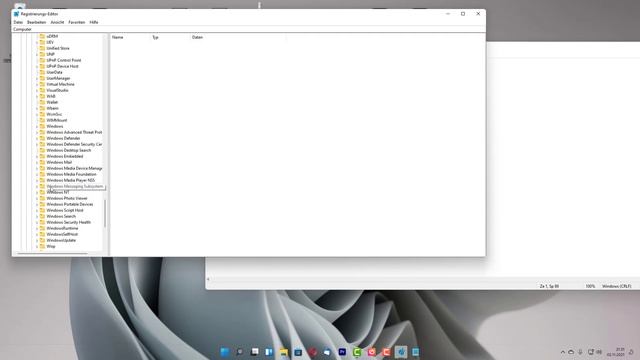
Task: Expand the Windows Defender key
Action: [x=37, y=138]
